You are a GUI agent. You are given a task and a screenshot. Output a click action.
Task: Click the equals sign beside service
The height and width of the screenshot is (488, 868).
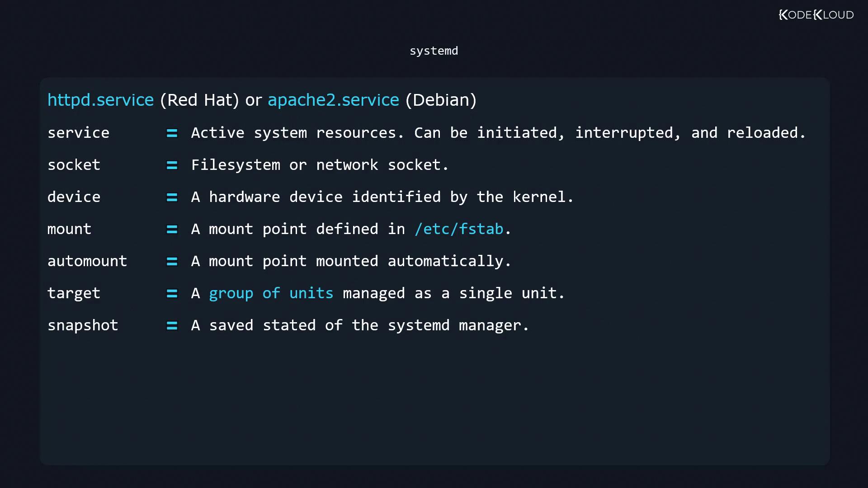click(x=172, y=133)
